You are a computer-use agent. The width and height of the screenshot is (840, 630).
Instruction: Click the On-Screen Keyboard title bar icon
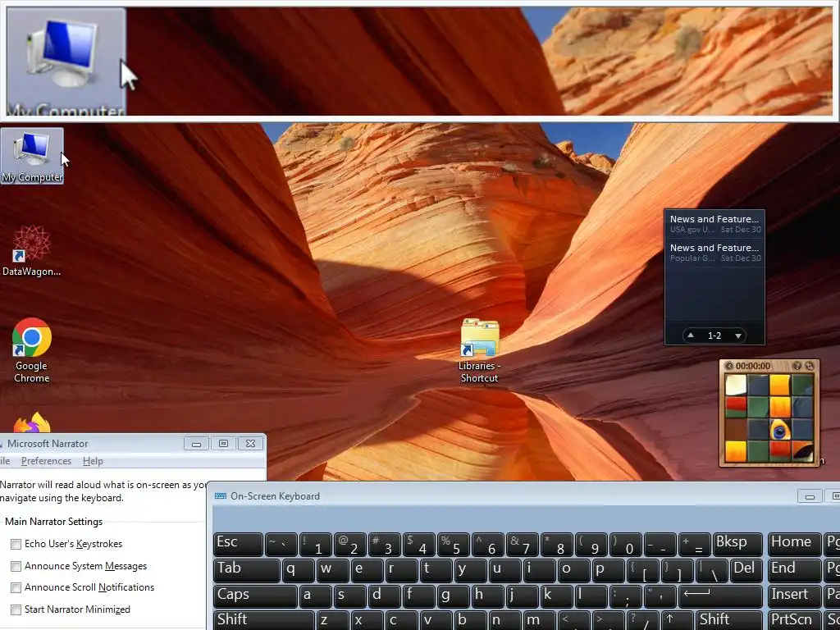[x=220, y=496]
